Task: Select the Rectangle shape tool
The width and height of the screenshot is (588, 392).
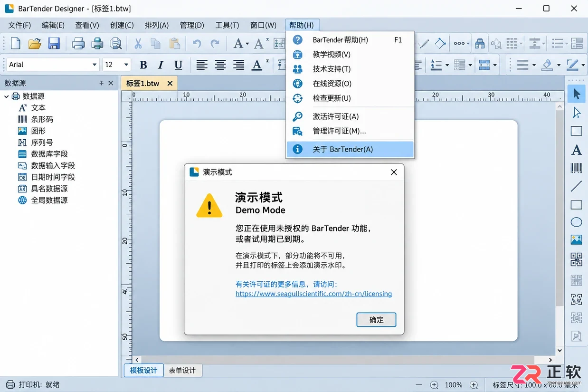Action: click(576, 205)
